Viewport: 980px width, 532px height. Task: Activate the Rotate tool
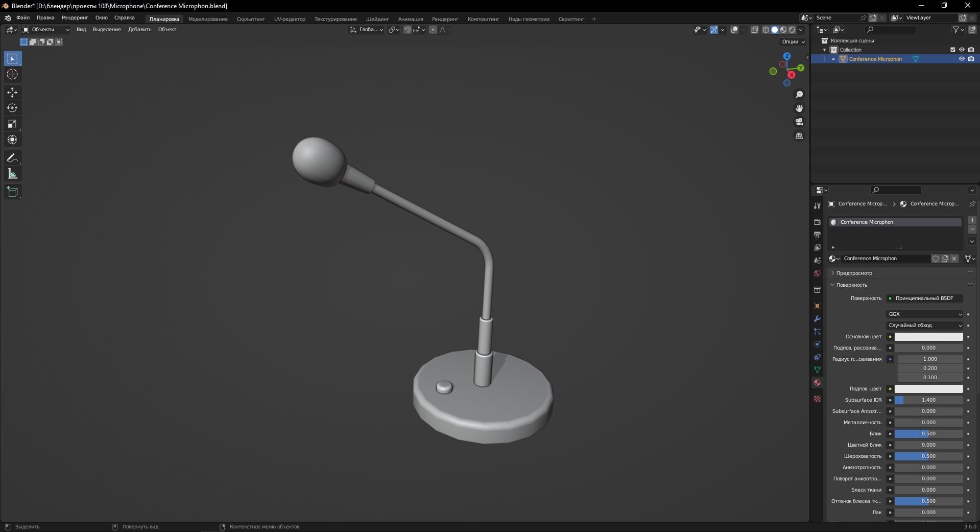tap(12, 108)
